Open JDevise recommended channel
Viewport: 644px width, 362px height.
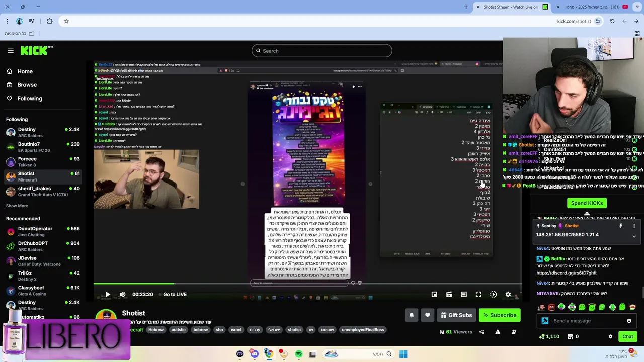tap(43, 261)
